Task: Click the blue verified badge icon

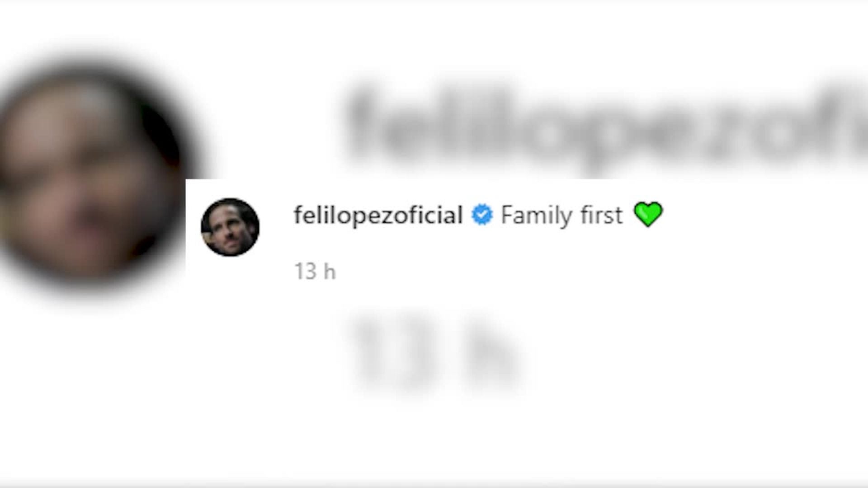Action: [x=482, y=215]
